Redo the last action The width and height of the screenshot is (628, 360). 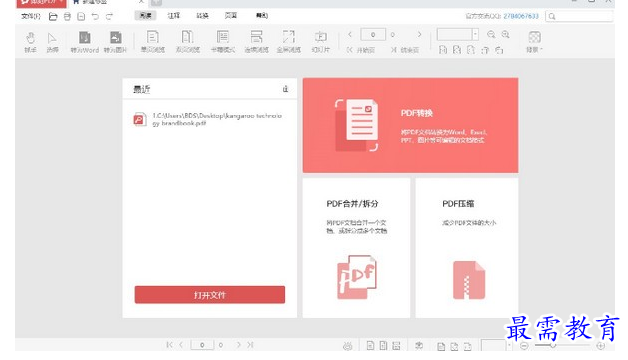point(109,16)
